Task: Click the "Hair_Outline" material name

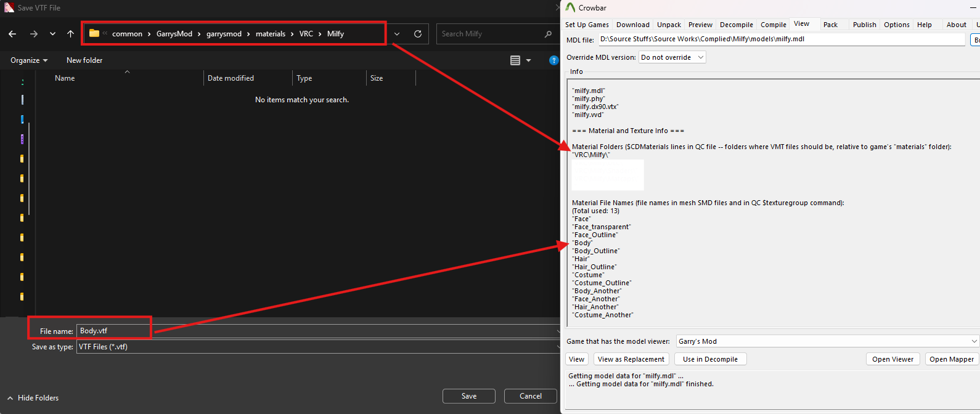Action: pos(594,267)
